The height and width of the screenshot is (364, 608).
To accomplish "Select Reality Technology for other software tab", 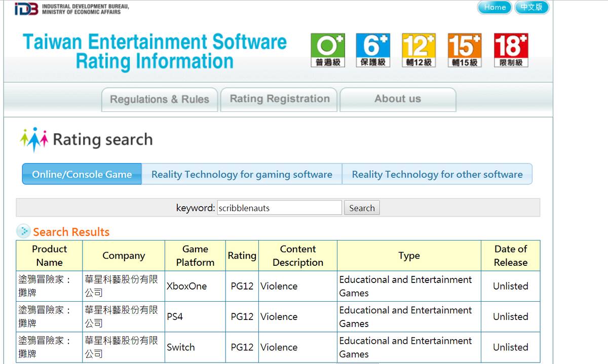I will pyautogui.click(x=437, y=174).
